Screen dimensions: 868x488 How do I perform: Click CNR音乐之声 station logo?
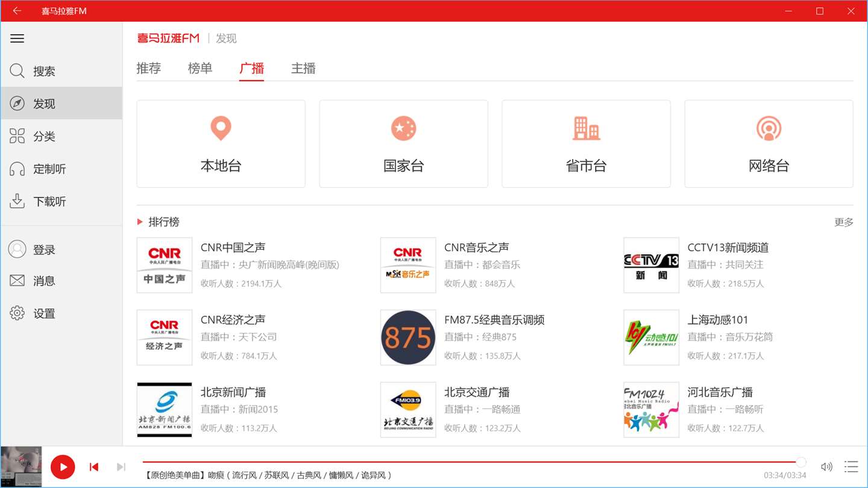(408, 265)
